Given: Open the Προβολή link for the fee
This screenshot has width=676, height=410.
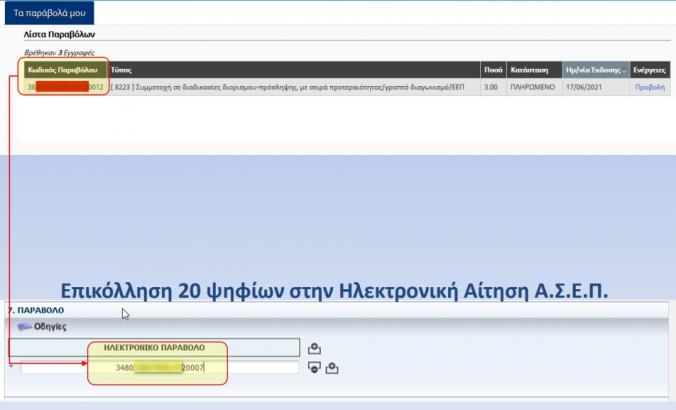Looking at the screenshot, I should click(x=649, y=87).
